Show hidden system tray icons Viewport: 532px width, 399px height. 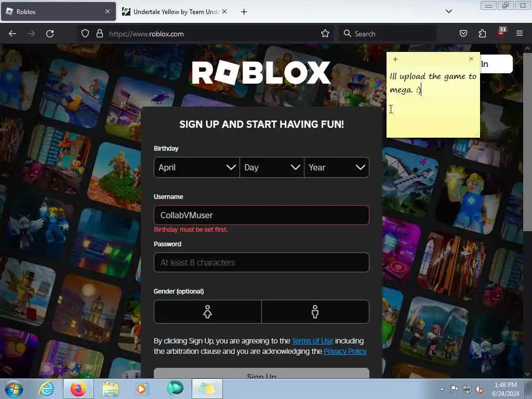point(442,390)
